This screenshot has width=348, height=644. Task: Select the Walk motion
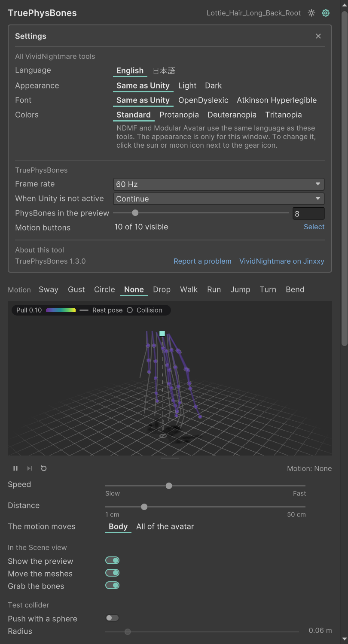[x=189, y=289]
